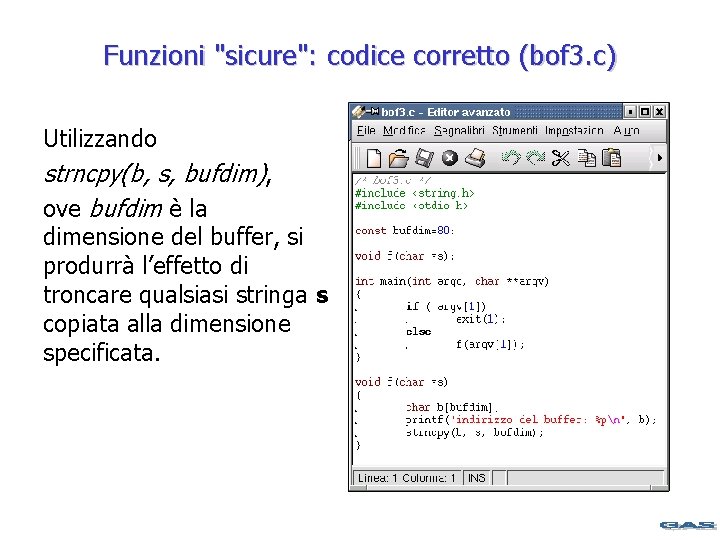720x540 pixels.
Task: Click the GAS logo on the slide
Action: (687, 525)
